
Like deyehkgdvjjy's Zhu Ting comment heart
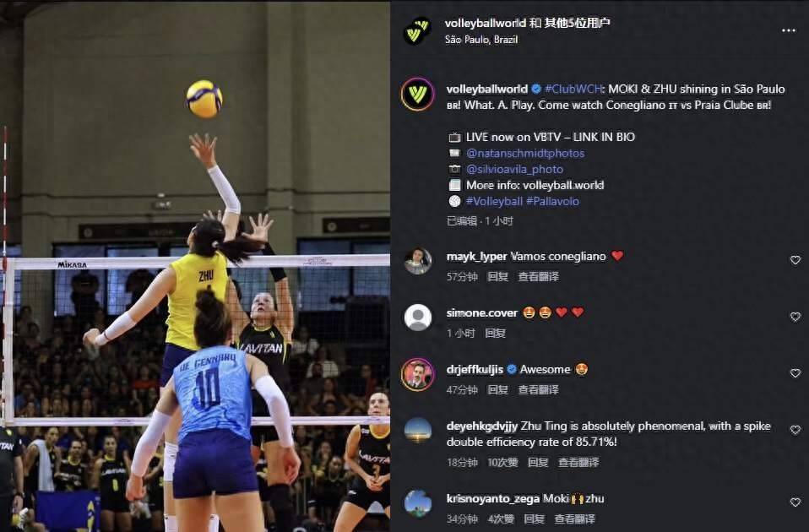tap(795, 430)
